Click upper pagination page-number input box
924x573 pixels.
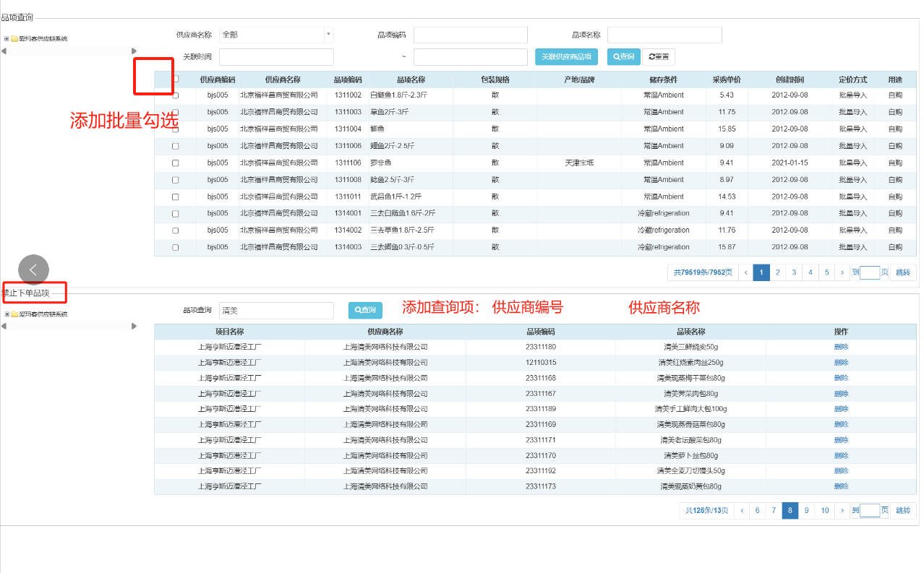(x=870, y=272)
